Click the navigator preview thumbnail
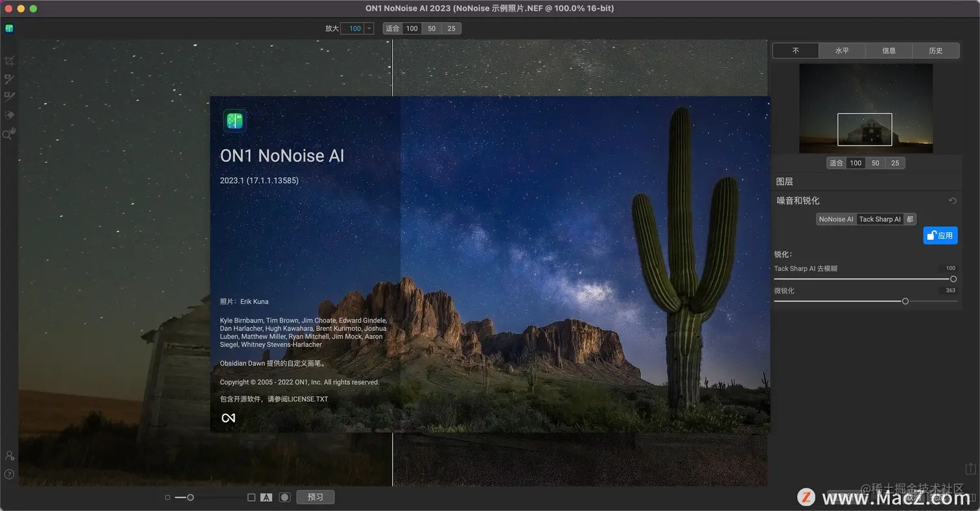Screen dimensions: 980x511 click(x=865, y=108)
